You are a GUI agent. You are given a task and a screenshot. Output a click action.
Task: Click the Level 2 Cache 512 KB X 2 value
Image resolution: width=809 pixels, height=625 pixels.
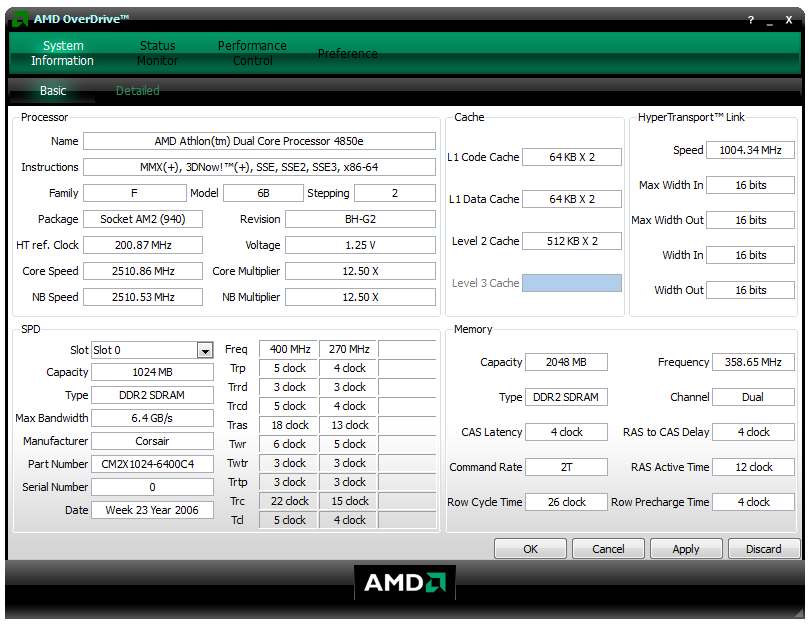(572, 241)
